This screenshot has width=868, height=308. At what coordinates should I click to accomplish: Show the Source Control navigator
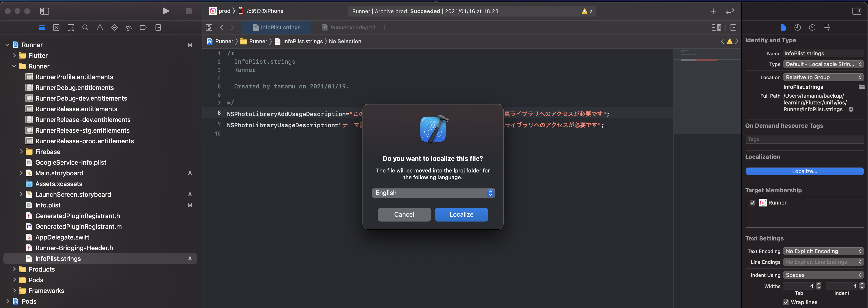[x=56, y=28]
